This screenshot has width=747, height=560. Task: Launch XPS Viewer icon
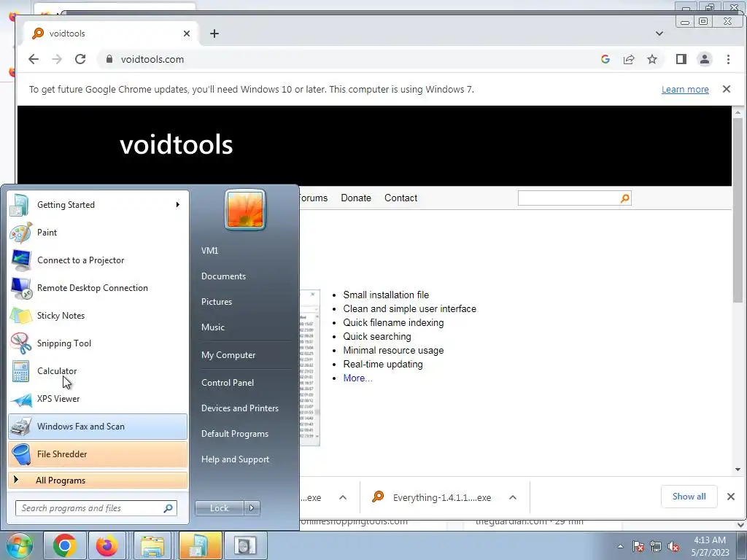20,399
